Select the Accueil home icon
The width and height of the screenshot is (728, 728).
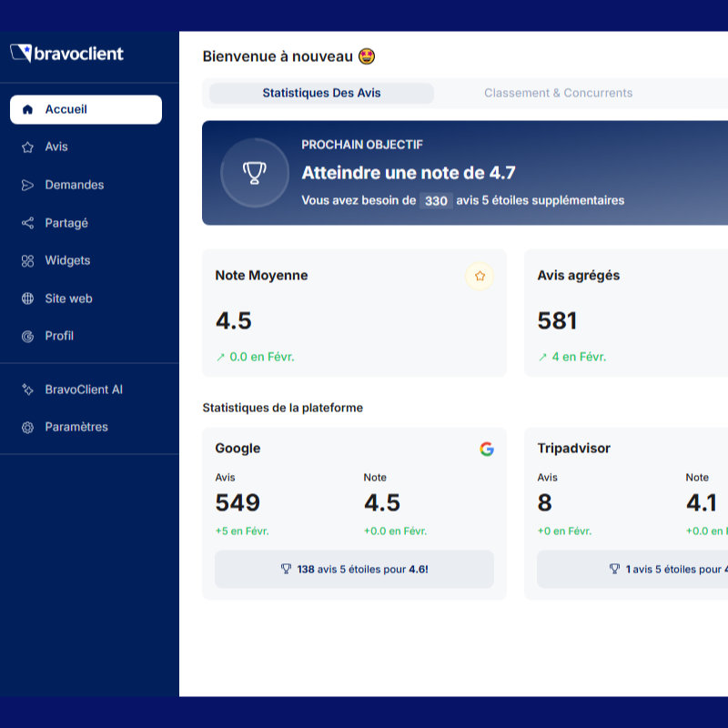(x=27, y=109)
